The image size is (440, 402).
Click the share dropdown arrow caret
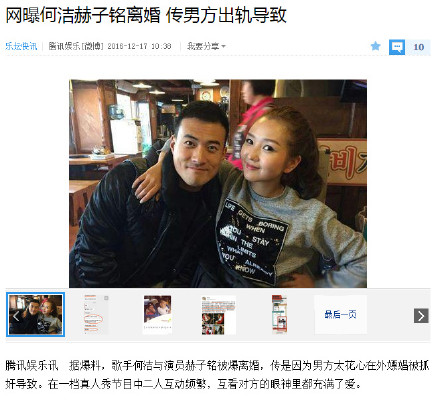coord(223,46)
